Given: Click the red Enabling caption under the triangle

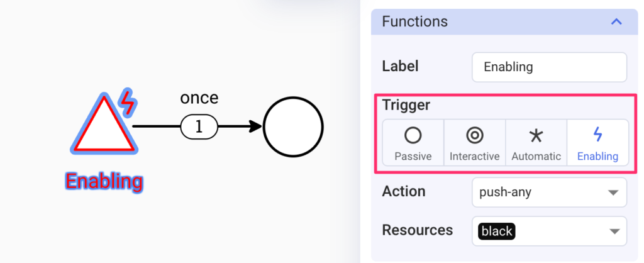Looking at the screenshot, I should (x=104, y=182).
